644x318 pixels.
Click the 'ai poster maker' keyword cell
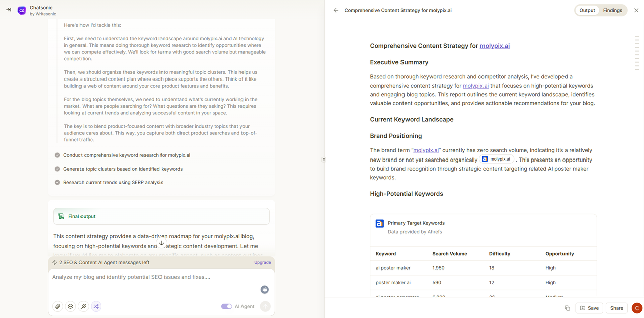tap(393, 268)
